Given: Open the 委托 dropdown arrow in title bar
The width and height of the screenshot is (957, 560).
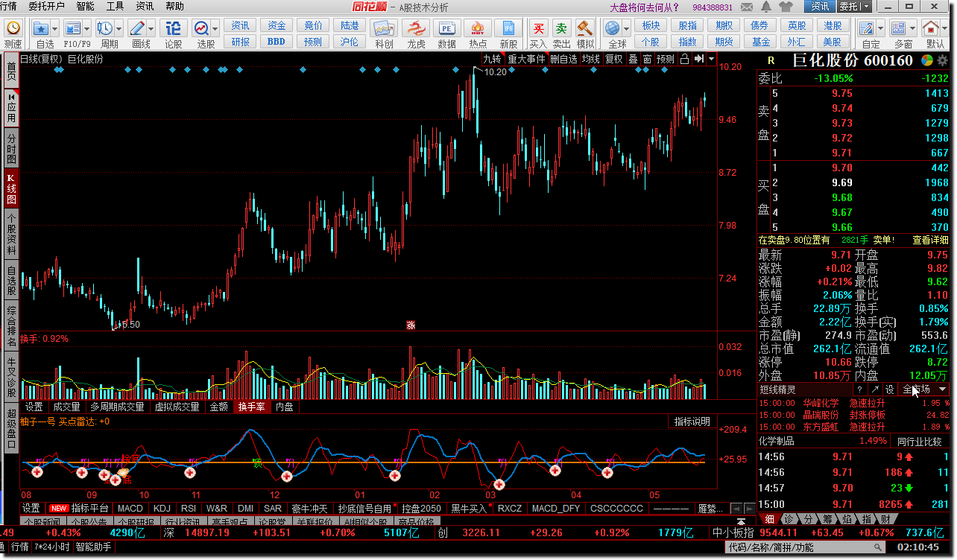Looking at the screenshot, I should click(867, 7).
